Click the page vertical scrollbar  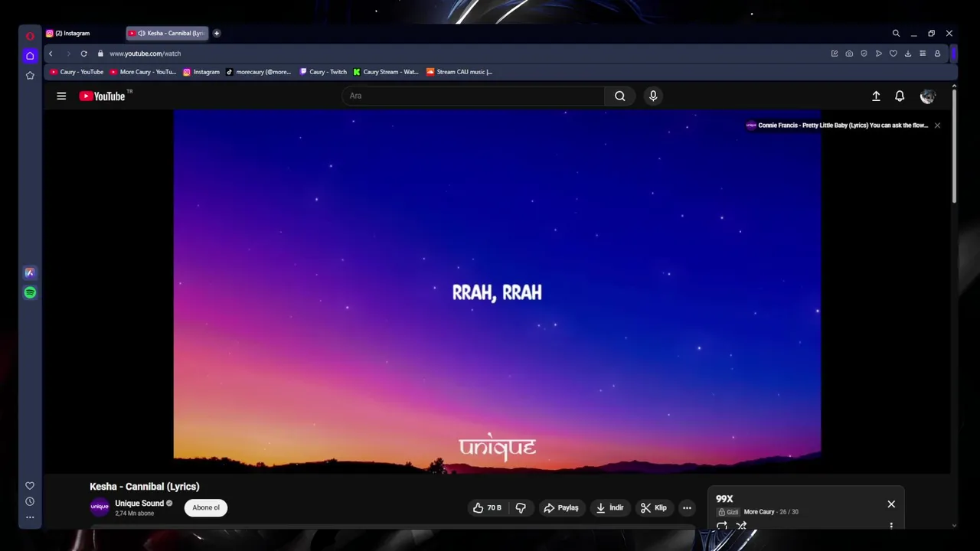pyautogui.click(x=954, y=145)
